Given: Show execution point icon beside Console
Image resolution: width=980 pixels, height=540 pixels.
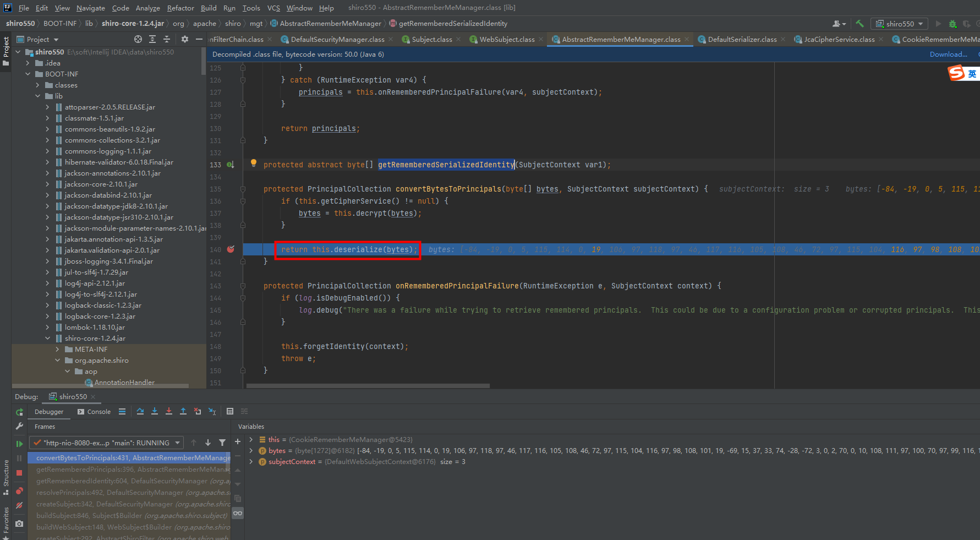Looking at the screenshot, I should click(122, 411).
